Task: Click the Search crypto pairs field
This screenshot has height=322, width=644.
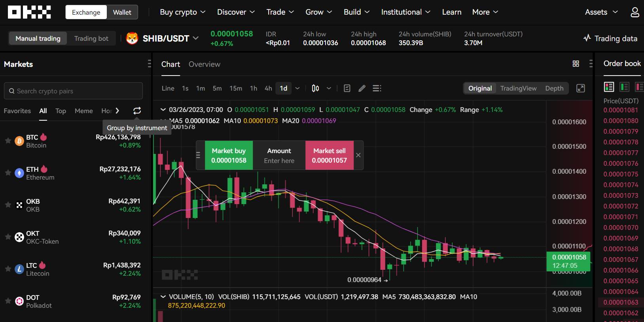Action: click(x=73, y=91)
